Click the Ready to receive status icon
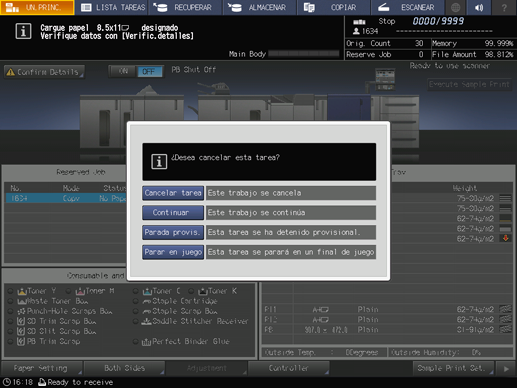This screenshot has width=517, height=388. click(42, 382)
